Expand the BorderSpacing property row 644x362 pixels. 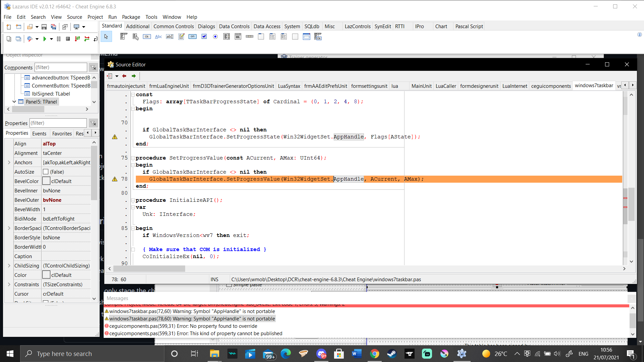(9, 228)
